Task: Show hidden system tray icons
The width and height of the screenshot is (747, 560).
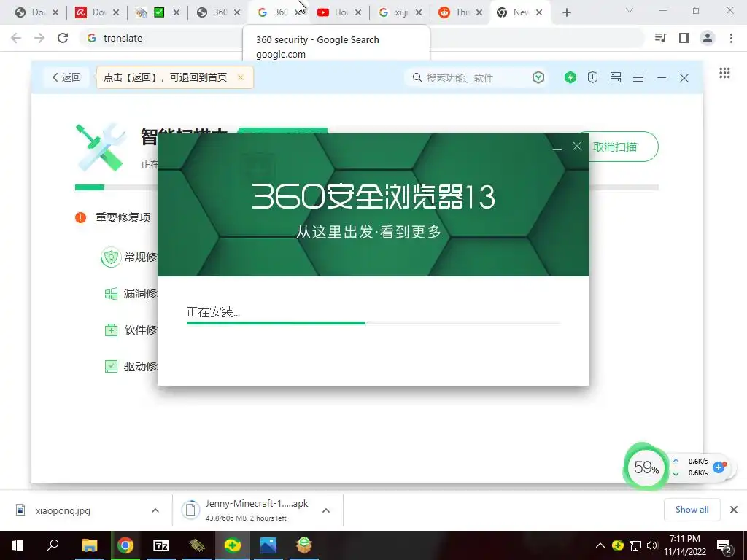Action: click(x=600, y=545)
